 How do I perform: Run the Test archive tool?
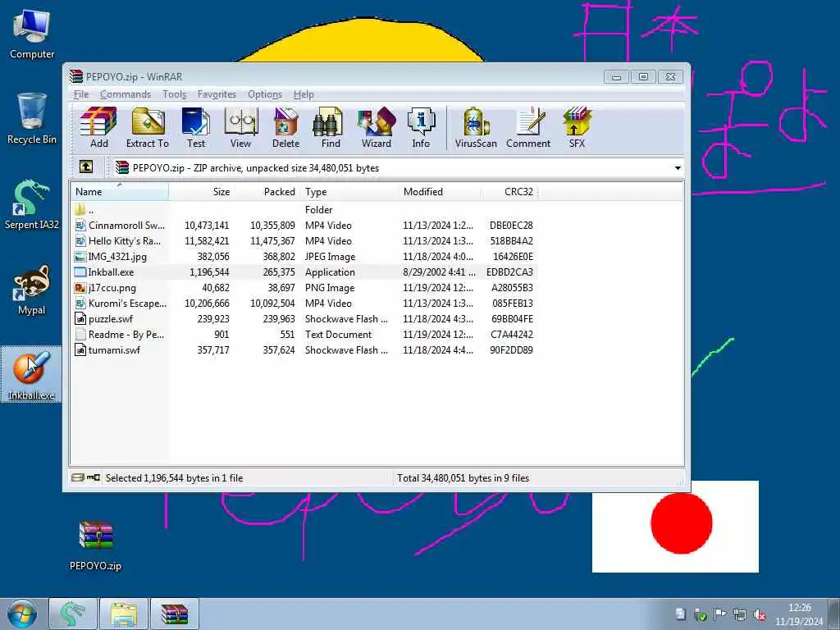point(196,127)
